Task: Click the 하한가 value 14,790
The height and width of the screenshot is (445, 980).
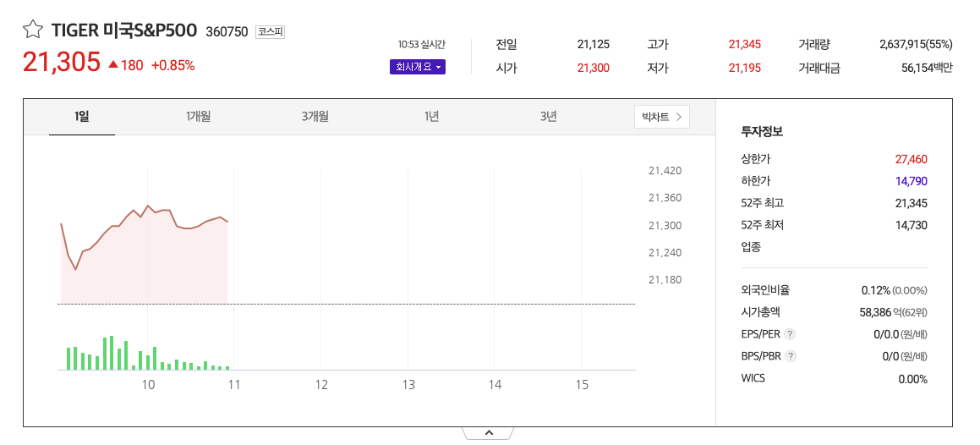Action: tap(912, 181)
